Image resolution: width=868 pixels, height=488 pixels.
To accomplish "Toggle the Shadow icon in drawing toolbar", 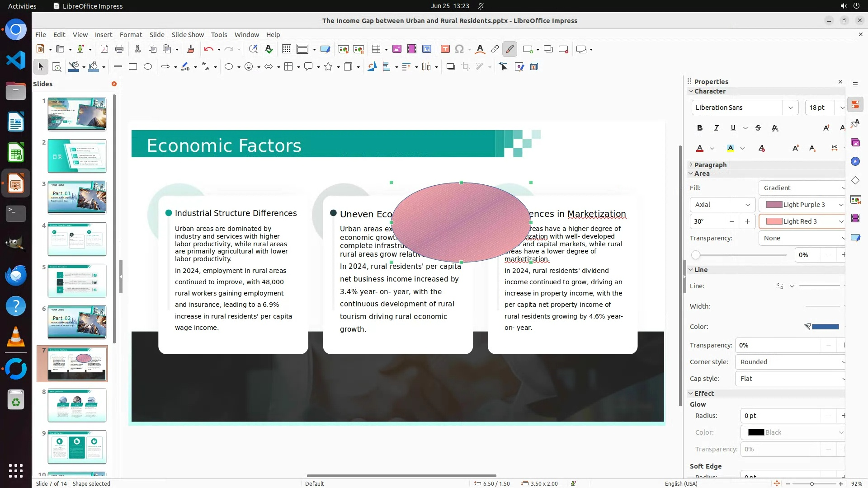I will click(x=450, y=67).
